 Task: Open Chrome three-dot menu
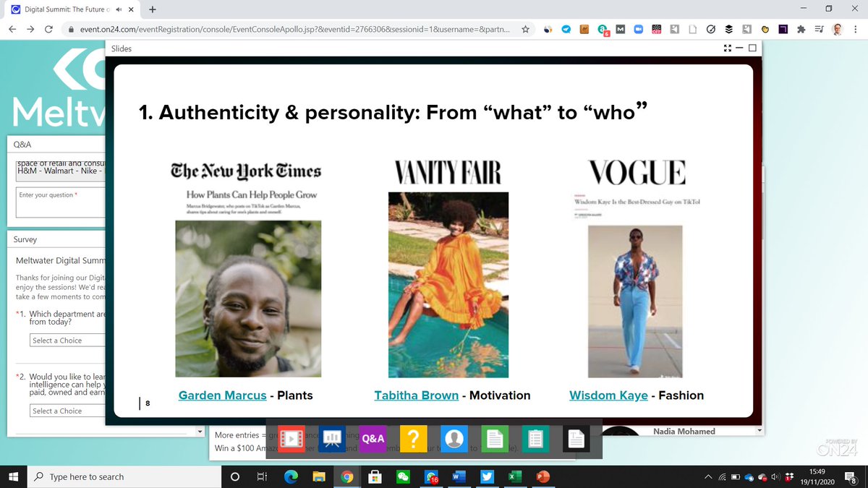[x=854, y=30]
